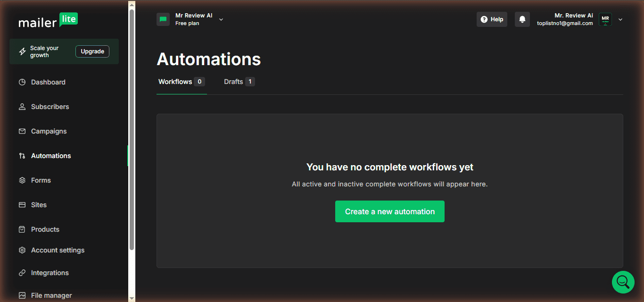Click the Help button

coord(492,19)
